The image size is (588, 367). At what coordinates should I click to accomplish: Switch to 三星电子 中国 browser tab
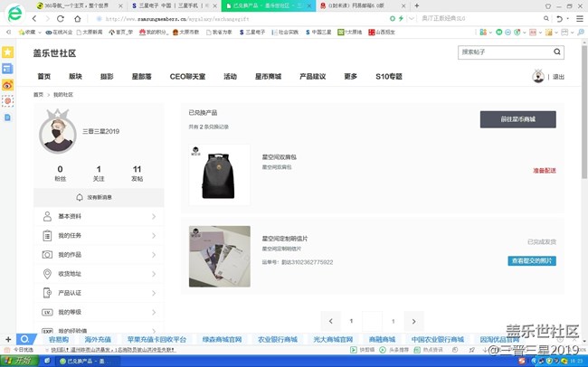[175, 5]
